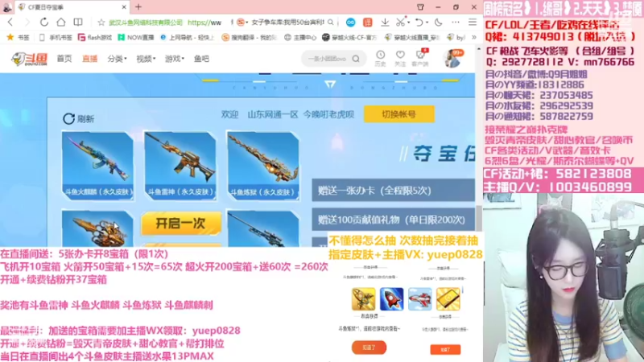Screen dimensions: 644x362
Task: Select the 直播 navigation item
Action: [89, 59]
